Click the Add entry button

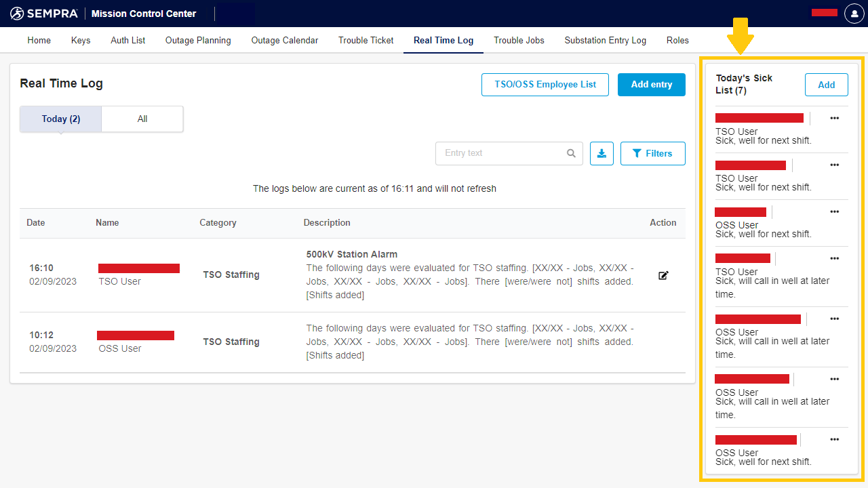(651, 85)
